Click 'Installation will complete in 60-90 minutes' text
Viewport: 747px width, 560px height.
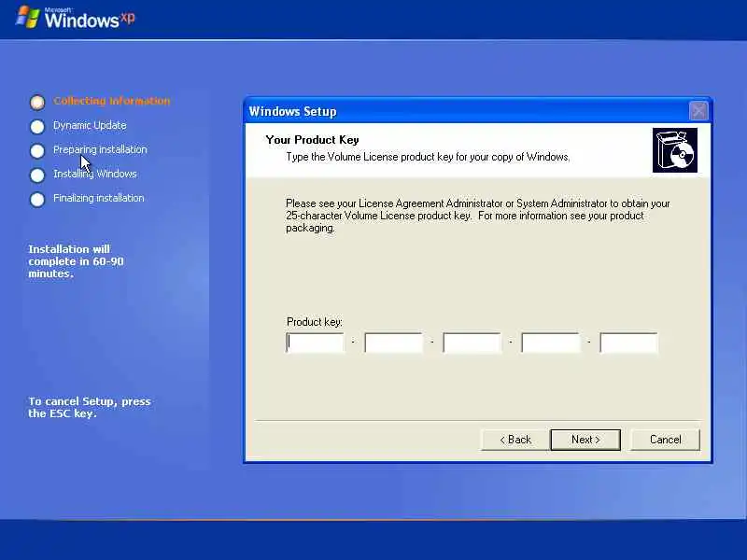click(76, 261)
